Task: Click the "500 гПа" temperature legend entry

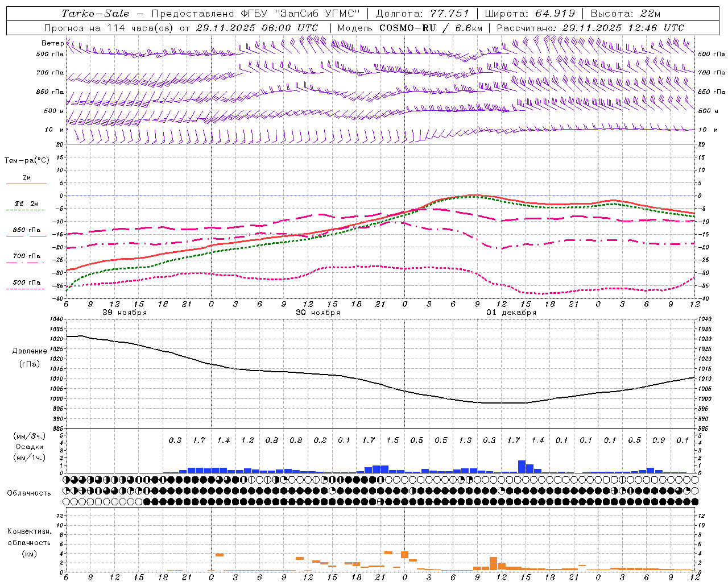Action: [x=26, y=282]
